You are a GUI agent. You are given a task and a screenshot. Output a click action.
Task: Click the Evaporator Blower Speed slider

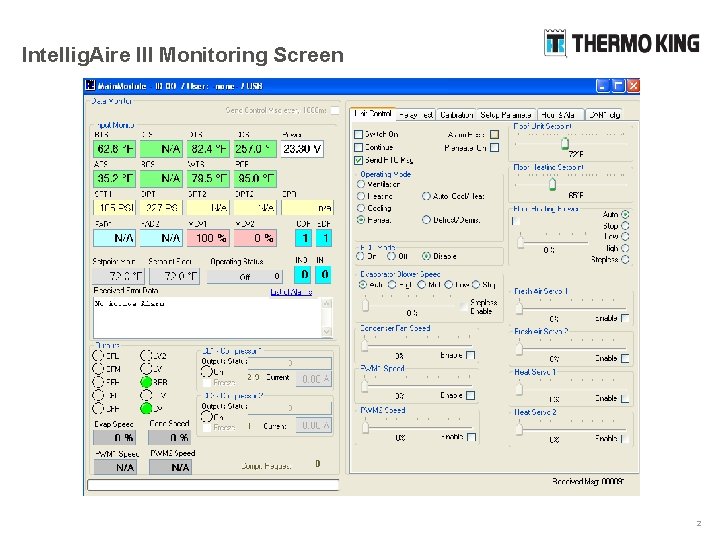(x=366, y=304)
